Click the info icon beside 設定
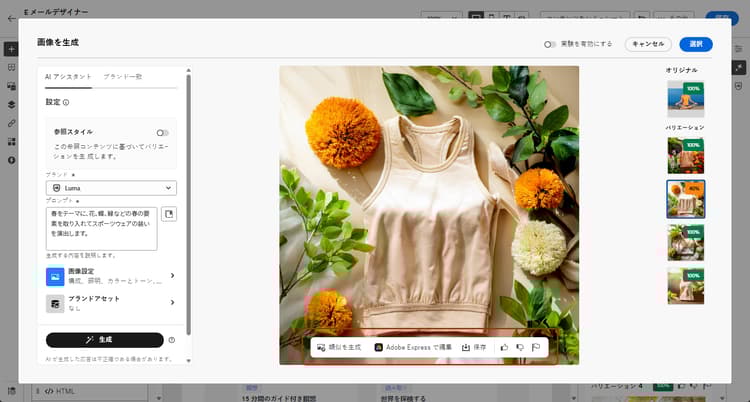The width and height of the screenshot is (750, 402). (66, 102)
